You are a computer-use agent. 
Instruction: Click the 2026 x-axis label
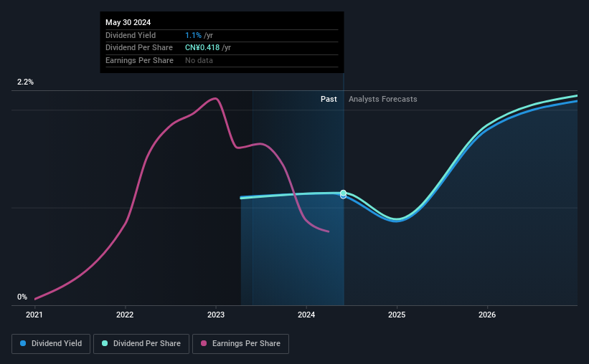487,315
